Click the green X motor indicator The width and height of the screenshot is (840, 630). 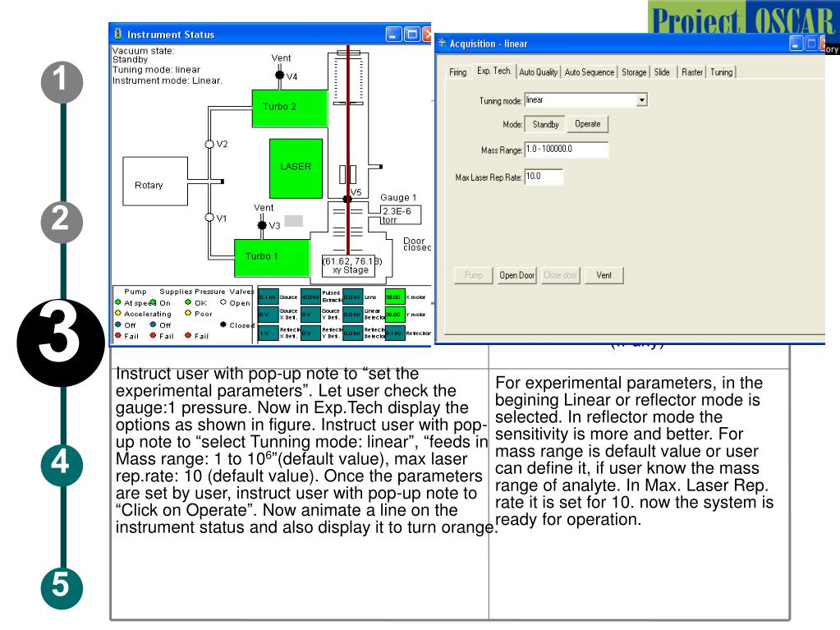395,297
